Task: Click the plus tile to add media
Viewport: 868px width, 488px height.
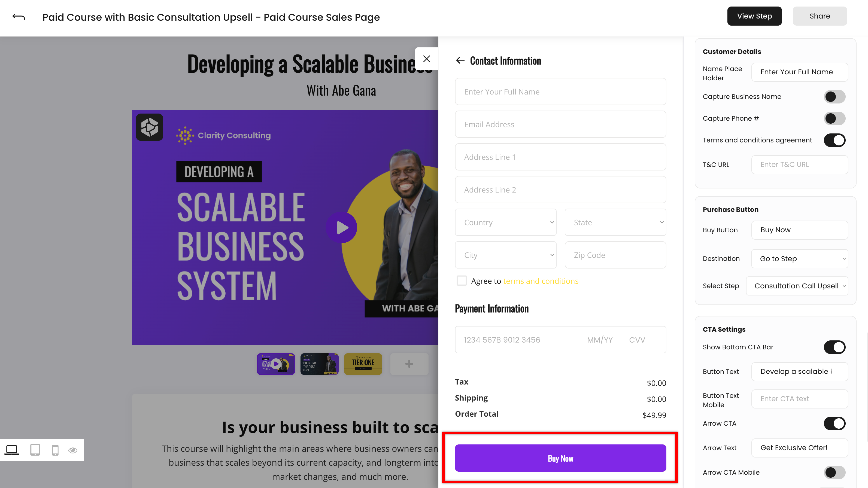Action: 409,364
